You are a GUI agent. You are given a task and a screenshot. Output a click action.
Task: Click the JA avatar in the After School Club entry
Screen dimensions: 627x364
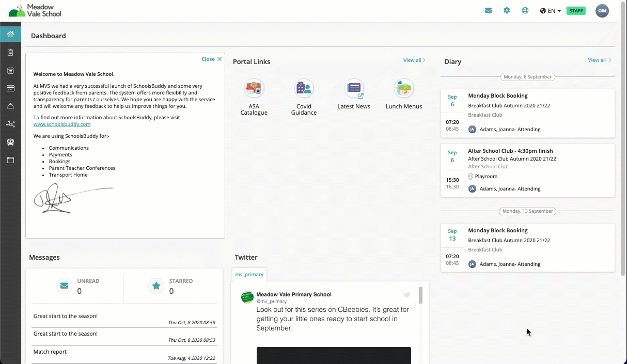tap(472, 189)
